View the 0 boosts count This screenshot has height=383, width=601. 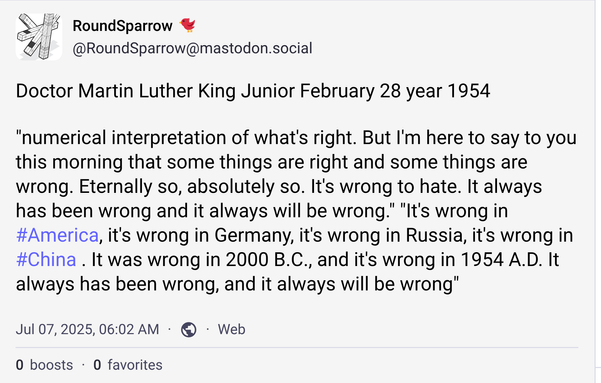tap(44, 365)
